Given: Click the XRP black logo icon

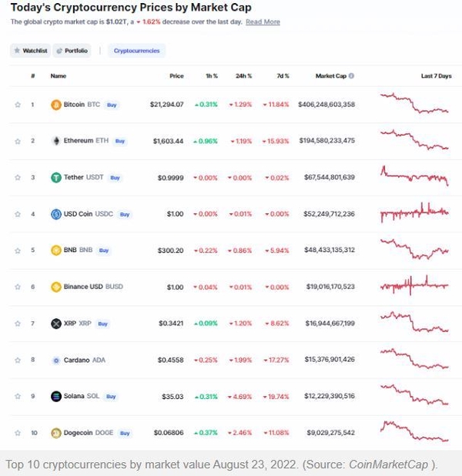Looking at the screenshot, I should (56, 323).
